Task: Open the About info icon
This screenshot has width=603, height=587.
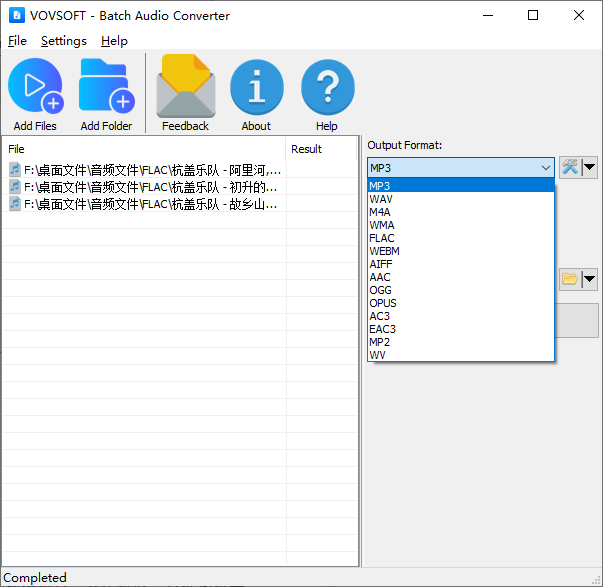Action: 256,88
